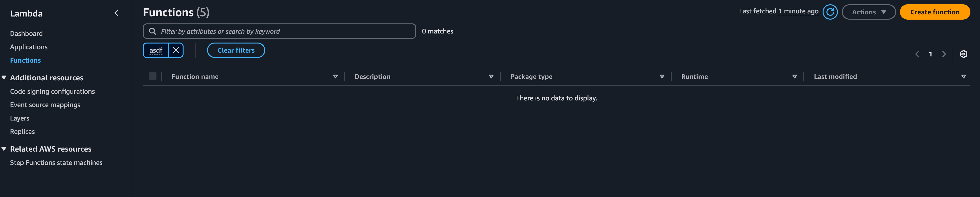Remove the asdf filter token
The width and height of the screenshot is (980, 197).
(x=176, y=50)
